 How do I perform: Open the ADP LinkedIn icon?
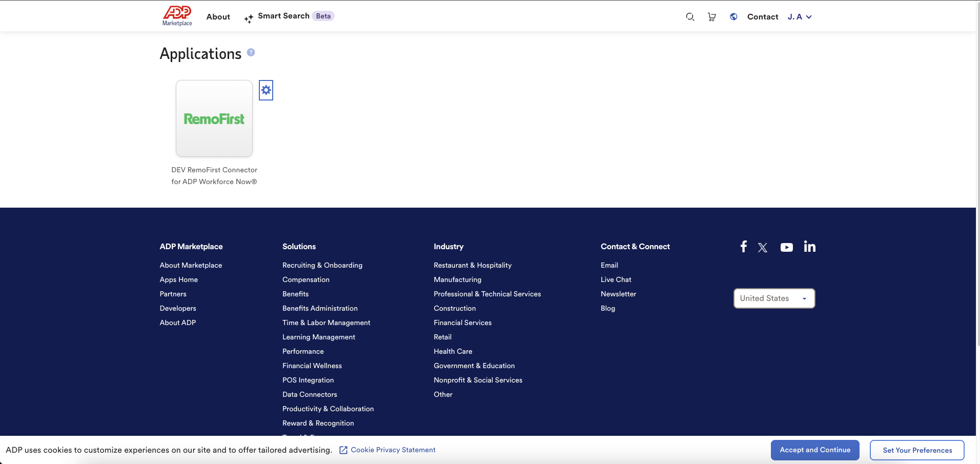810,247
